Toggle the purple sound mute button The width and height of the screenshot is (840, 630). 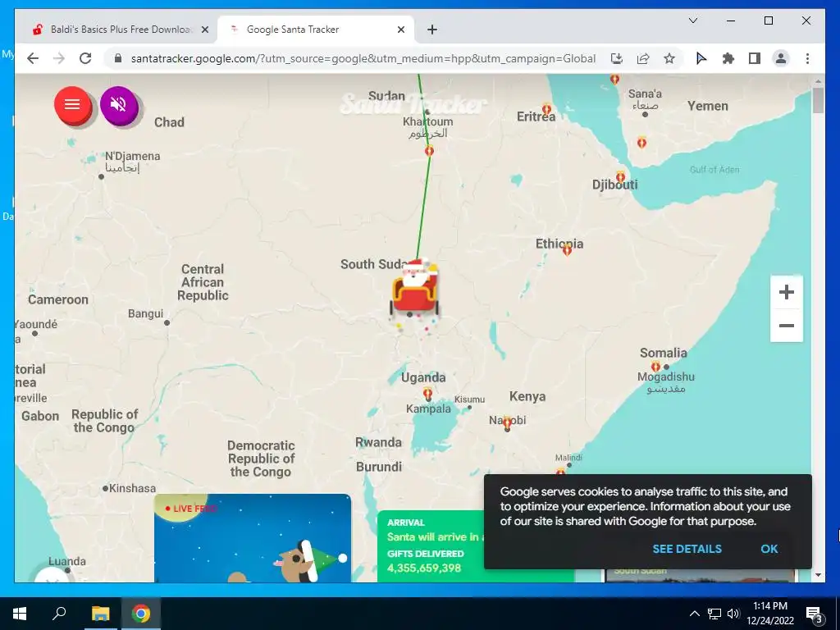point(119,105)
